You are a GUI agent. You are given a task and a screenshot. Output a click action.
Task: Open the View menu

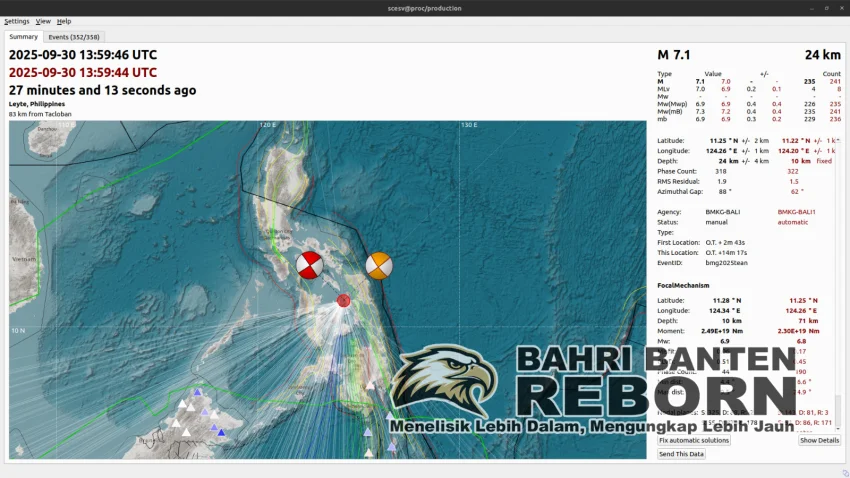(43, 21)
